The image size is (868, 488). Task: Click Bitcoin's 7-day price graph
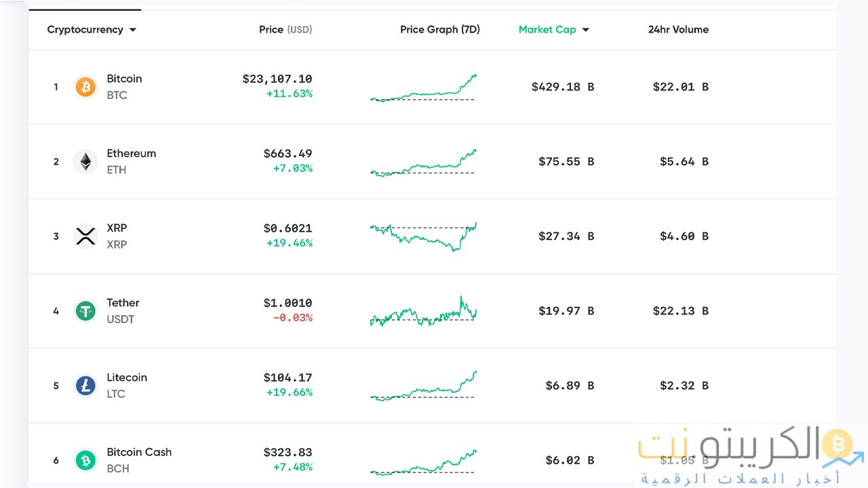pos(423,88)
